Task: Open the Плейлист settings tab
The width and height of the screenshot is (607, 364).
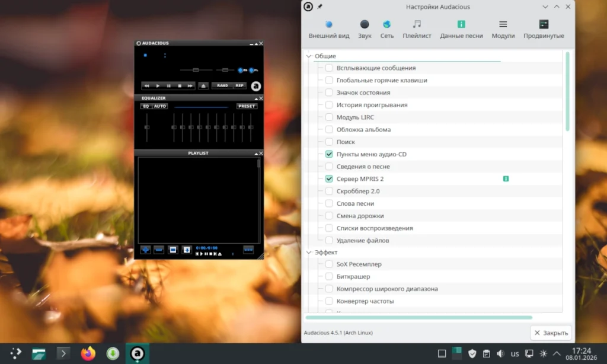Action: pyautogui.click(x=417, y=30)
